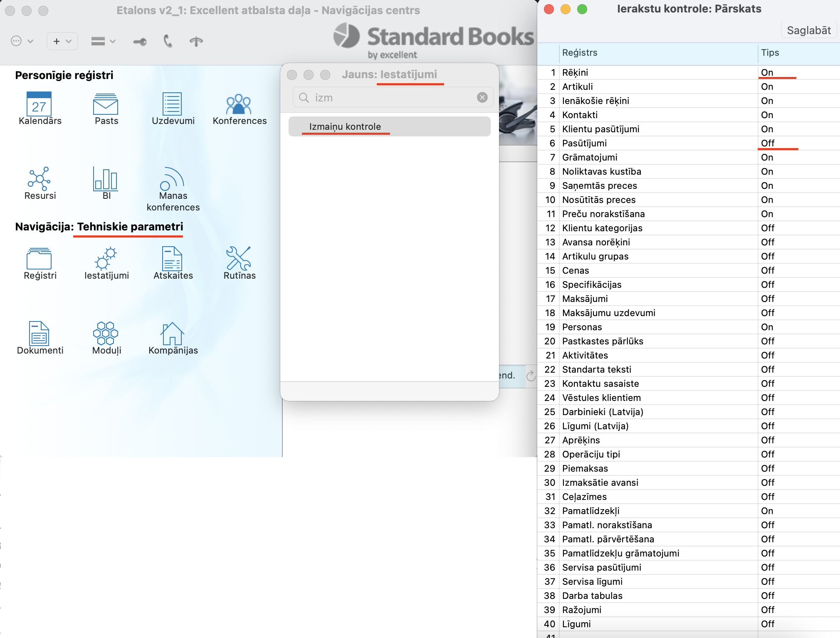The height and width of the screenshot is (638, 840).
Task: Toggle the Personas On value
Action: point(767,327)
